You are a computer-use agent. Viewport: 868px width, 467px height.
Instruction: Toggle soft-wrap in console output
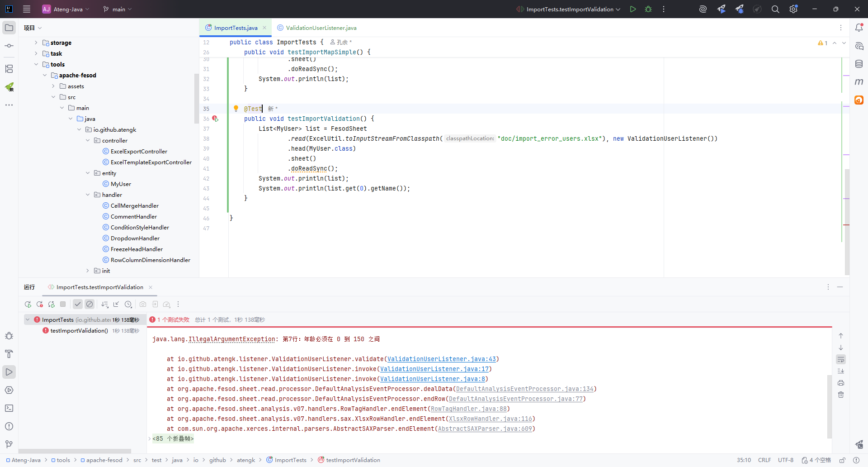tap(841, 359)
